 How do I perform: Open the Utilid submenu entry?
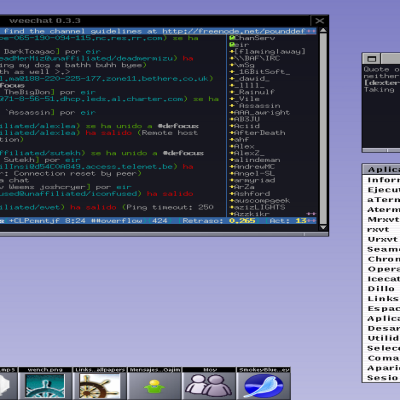pos(382,338)
